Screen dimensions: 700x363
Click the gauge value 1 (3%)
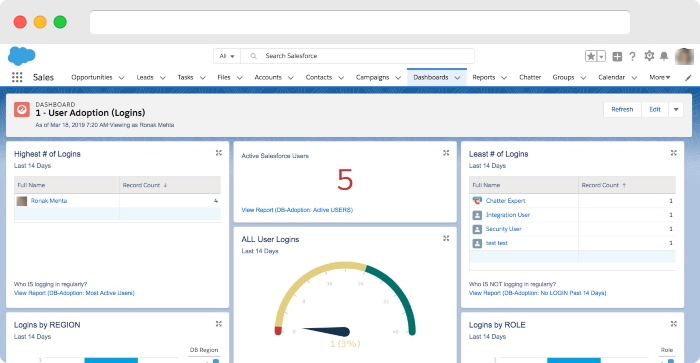click(x=345, y=344)
